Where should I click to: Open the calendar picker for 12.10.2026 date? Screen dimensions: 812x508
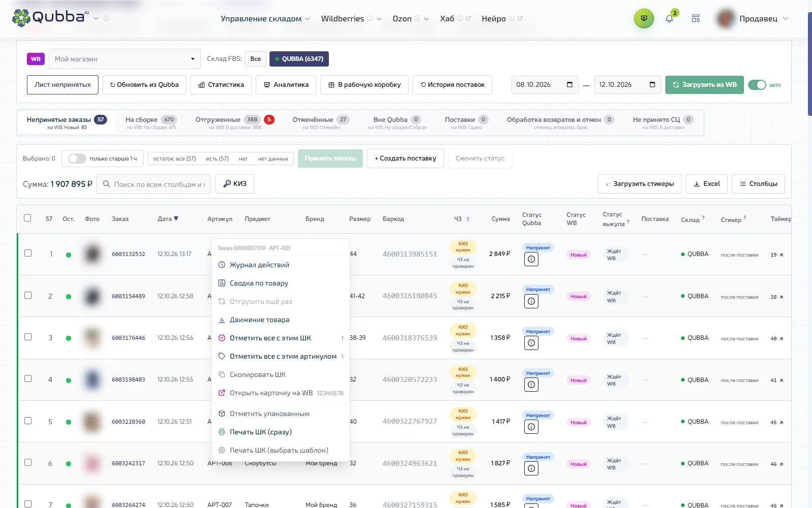point(652,84)
